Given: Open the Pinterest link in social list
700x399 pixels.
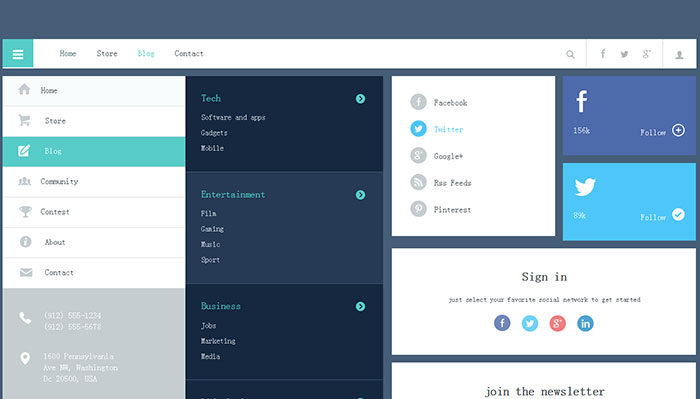Looking at the screenshot, I should coord(452,210).
